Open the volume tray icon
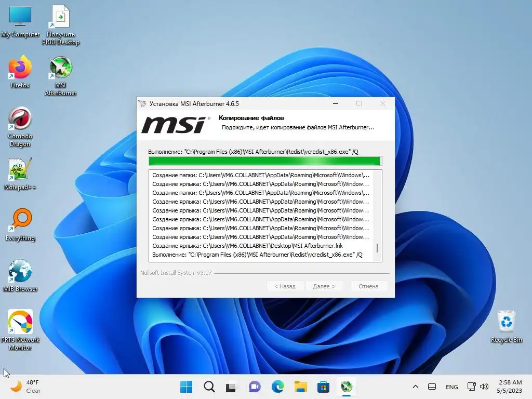The width and height of the screenshot is (532, 399). [484, 387]
